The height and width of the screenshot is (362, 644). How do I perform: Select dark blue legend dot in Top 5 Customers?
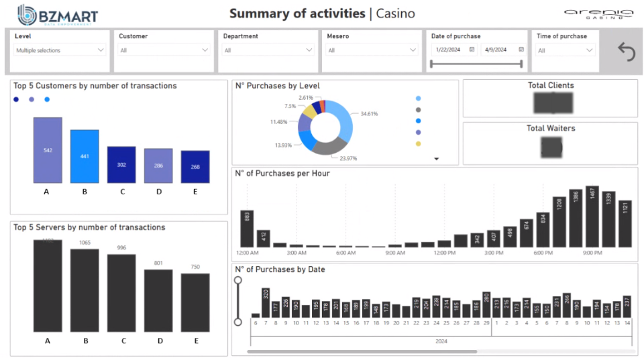point(16,99)
